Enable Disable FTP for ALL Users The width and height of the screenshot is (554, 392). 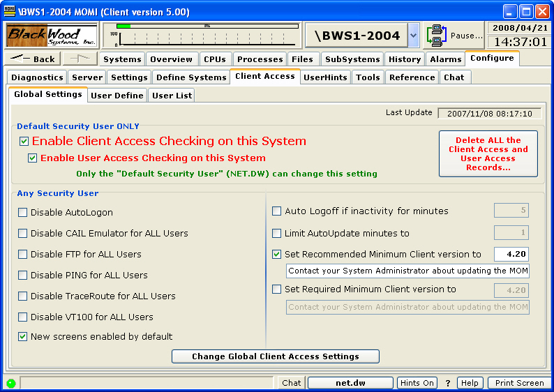[x=23, y=255]
